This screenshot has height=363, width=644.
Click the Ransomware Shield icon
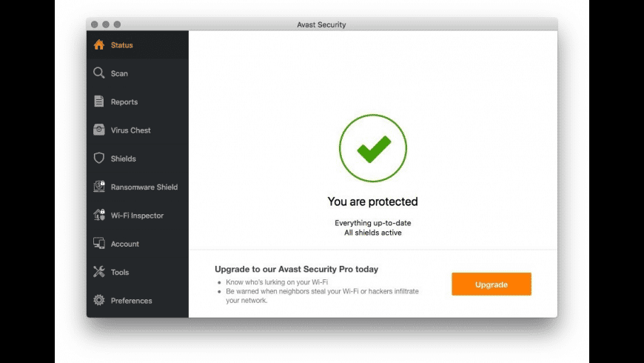[98, 187]
